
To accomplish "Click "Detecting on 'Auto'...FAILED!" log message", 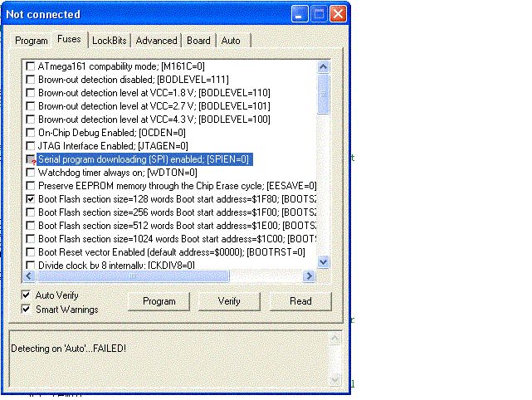I will [69, 349].
